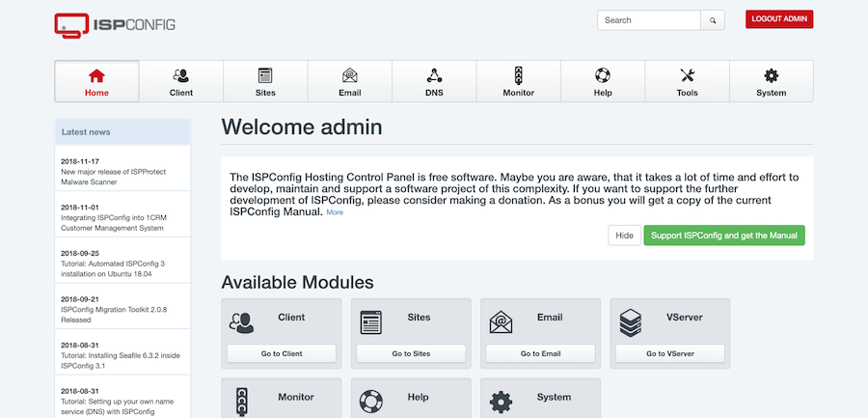Click Support ISPConfig and get the Manual
The image size is (868, 418).
(724, 235)
